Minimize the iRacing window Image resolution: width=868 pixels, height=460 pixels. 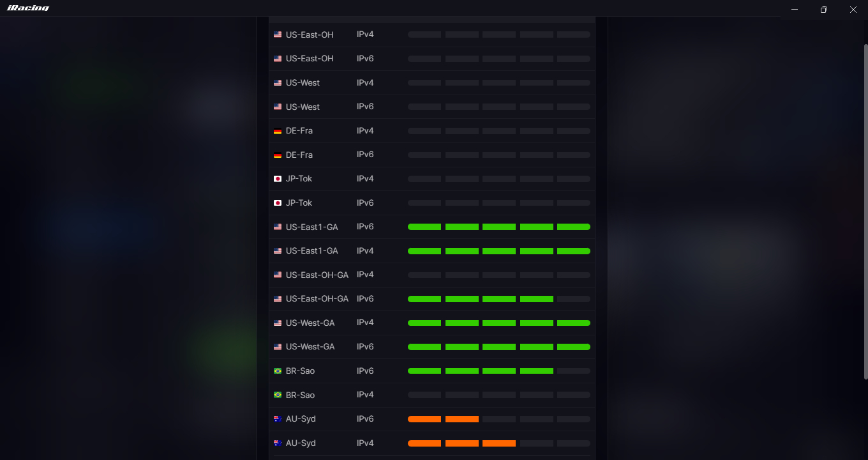click(x=795, y=10)
